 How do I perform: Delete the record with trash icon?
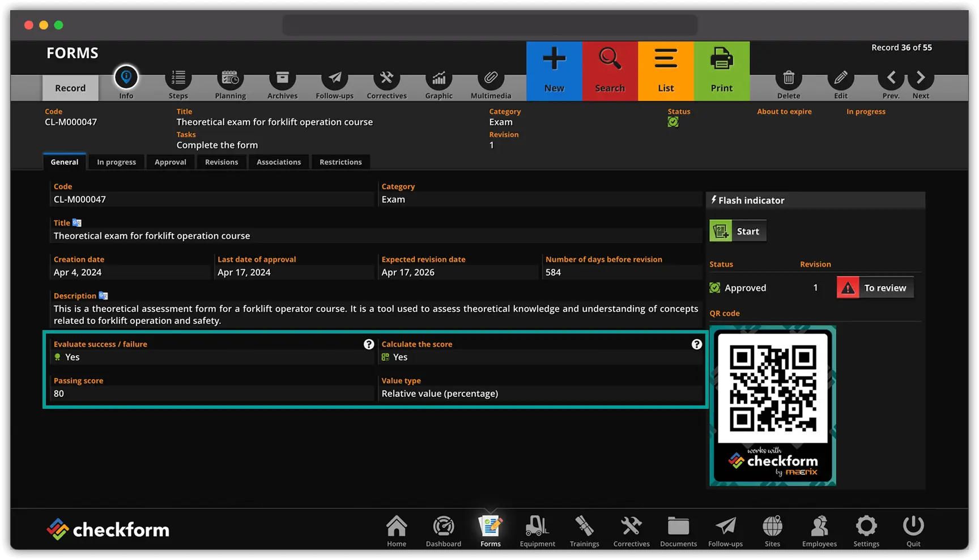(789, 78)
